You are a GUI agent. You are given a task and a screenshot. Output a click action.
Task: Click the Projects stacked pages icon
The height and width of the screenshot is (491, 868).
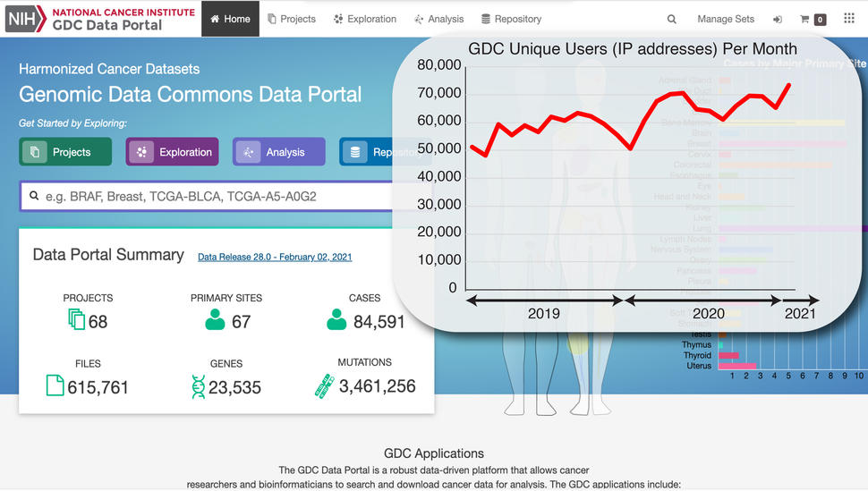[x=77, y=320]
